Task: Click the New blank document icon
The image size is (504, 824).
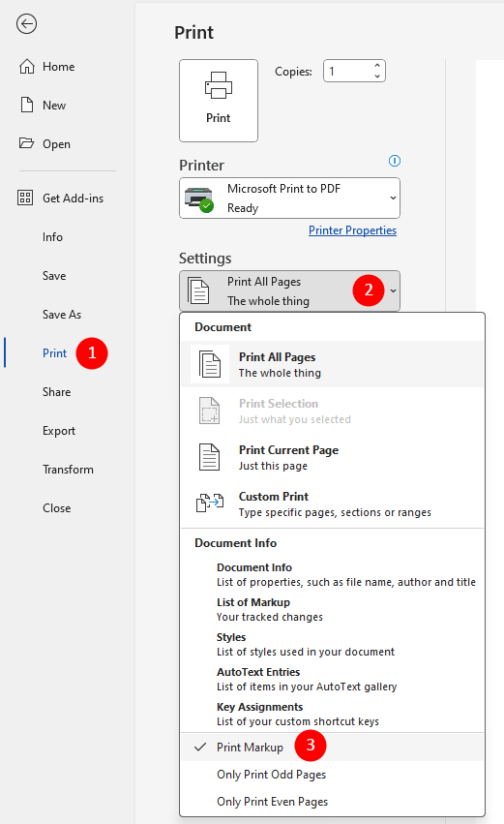Action: (x=27, y=105)
